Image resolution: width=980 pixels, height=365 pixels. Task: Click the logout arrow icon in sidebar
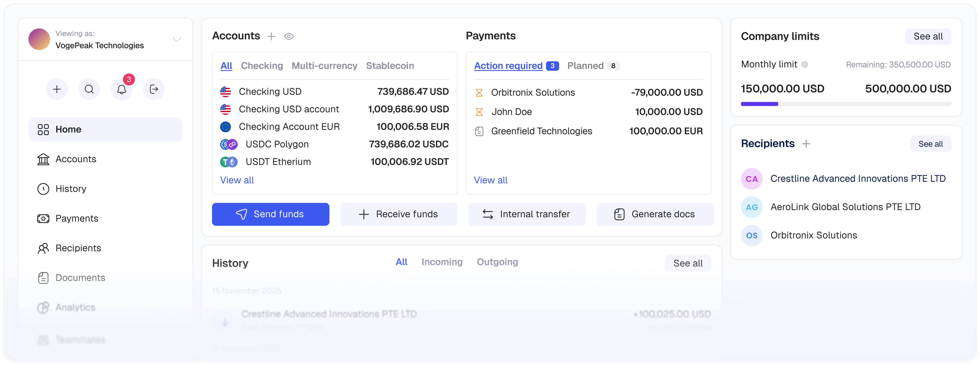(x=154, y=89)
